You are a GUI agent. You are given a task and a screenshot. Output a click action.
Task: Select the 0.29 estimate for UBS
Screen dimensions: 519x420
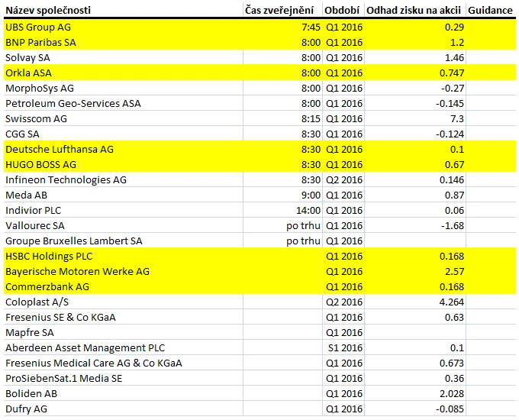point(454,27)
